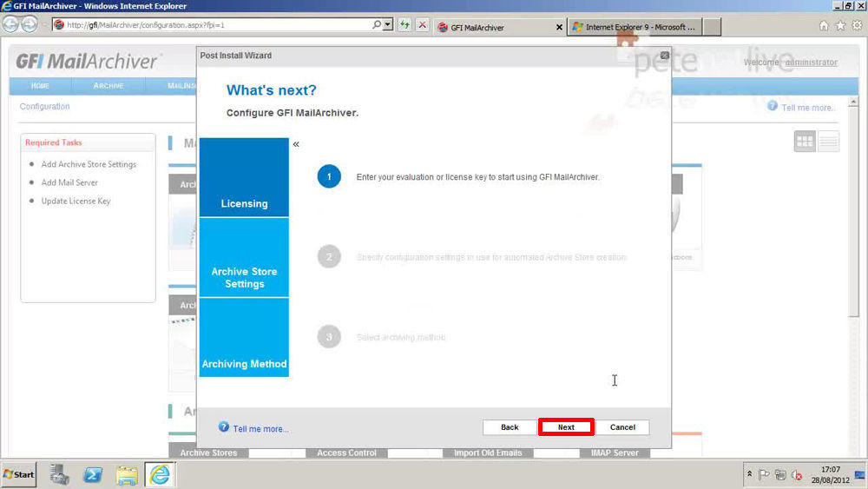Open the browser Tools gear icon
868x489 pixels.
pyautogui.click(x=857, y=25)
